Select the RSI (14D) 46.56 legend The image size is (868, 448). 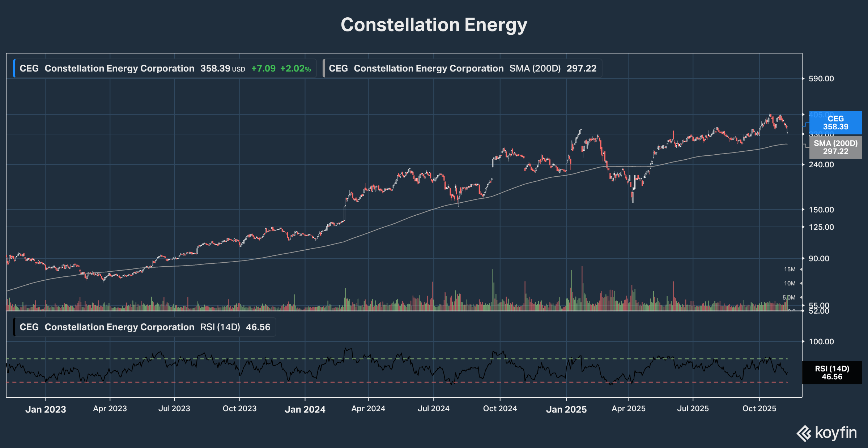(145, 327)
